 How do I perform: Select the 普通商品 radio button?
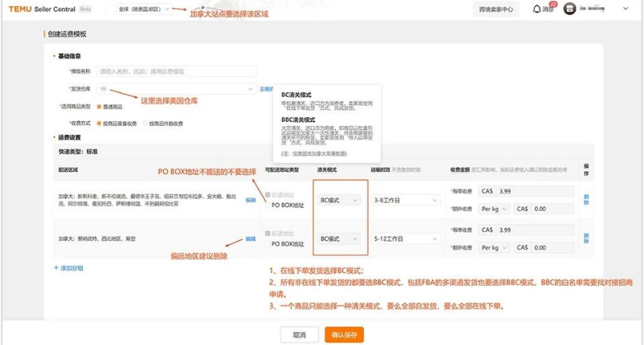99,107
